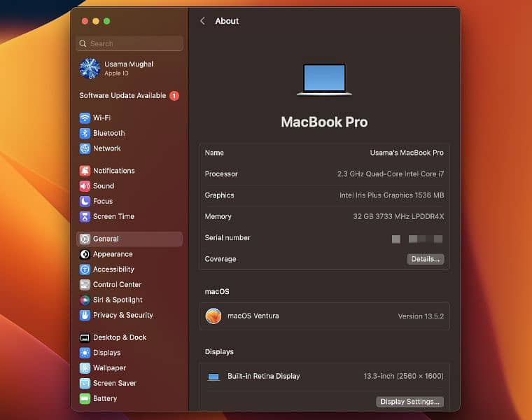This screenshot has height=420, width=532.
Task: Open Desktop & Dock settings
Action: click(120, 337)
